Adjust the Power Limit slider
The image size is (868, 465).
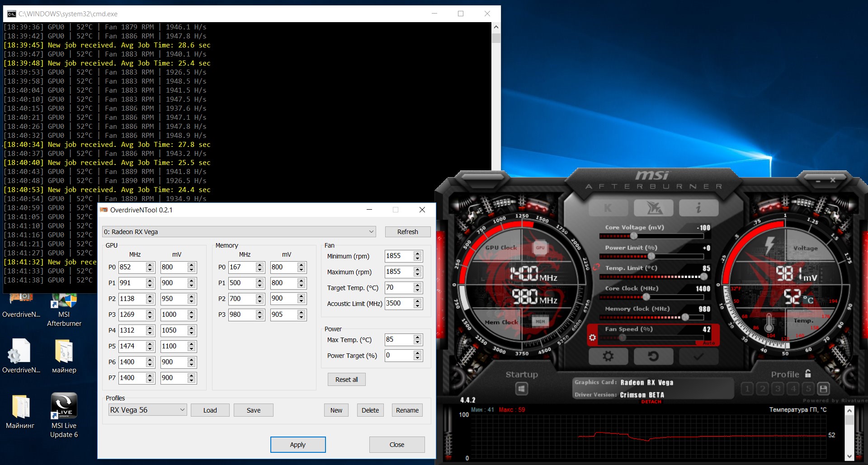coord(651,256)
